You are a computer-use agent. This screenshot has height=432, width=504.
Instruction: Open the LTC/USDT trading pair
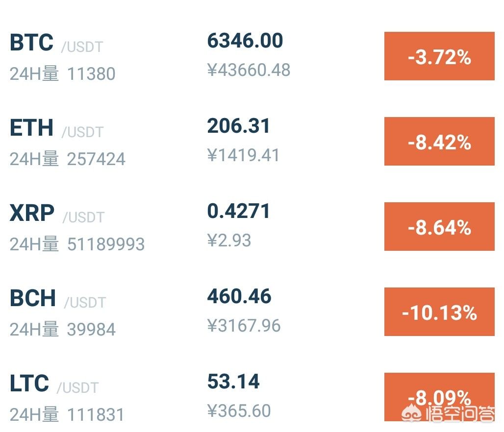point(29,384)
